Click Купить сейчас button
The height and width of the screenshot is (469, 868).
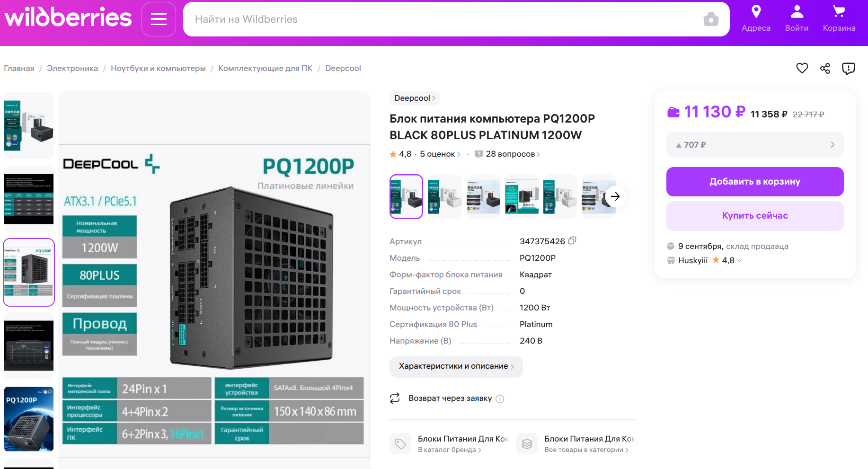754,216
